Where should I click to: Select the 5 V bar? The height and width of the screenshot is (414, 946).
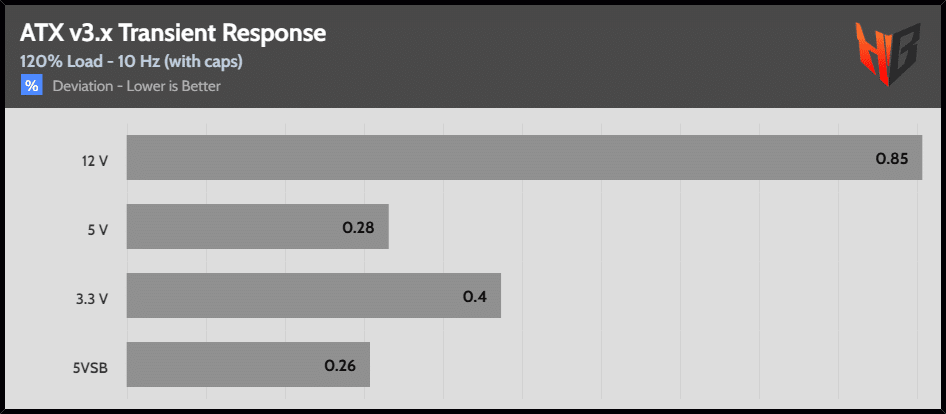coord(258,226)
